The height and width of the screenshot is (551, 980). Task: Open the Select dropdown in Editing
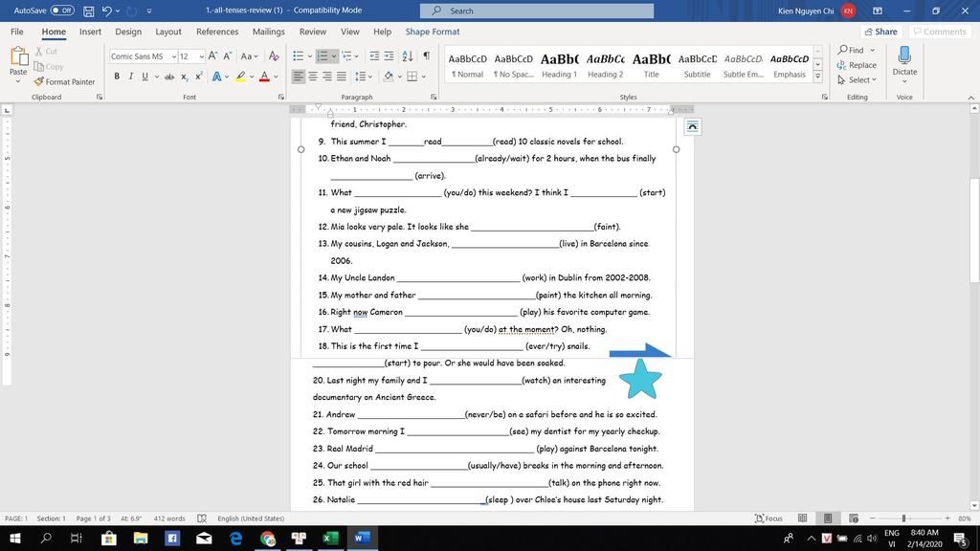click(x=857, y=80)
